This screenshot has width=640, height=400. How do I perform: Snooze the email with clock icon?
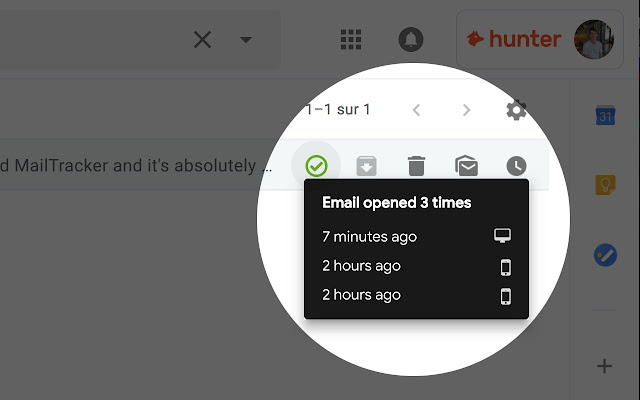click(x=516, y=166)
